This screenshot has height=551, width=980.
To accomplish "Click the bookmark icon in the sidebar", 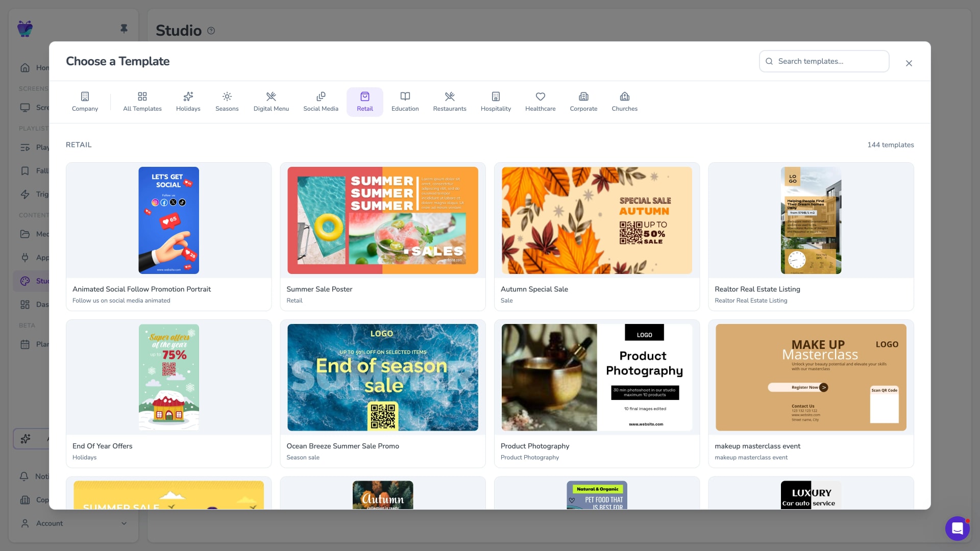I will 25,171.
